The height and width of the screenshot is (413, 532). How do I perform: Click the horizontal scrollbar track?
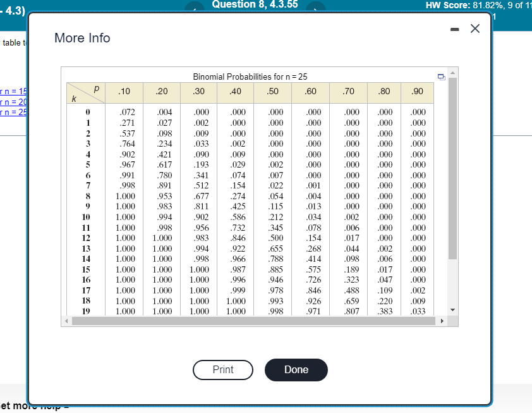[253, 322]
